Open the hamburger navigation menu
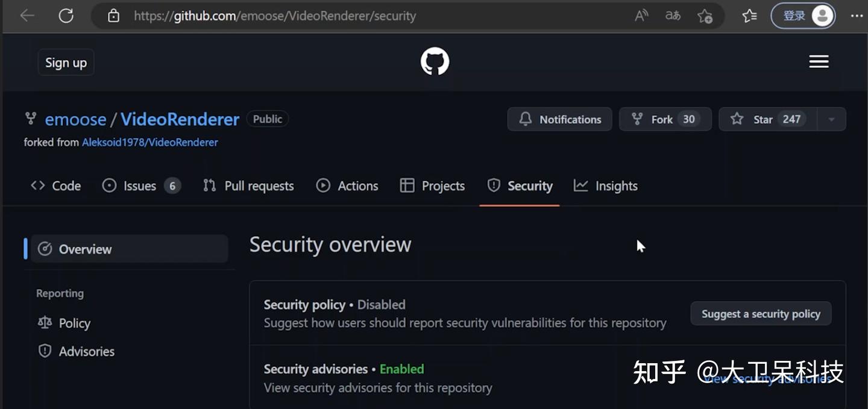The width and height of the screenshot is (868, 409). pyautogui.click(x=819, y=61)
